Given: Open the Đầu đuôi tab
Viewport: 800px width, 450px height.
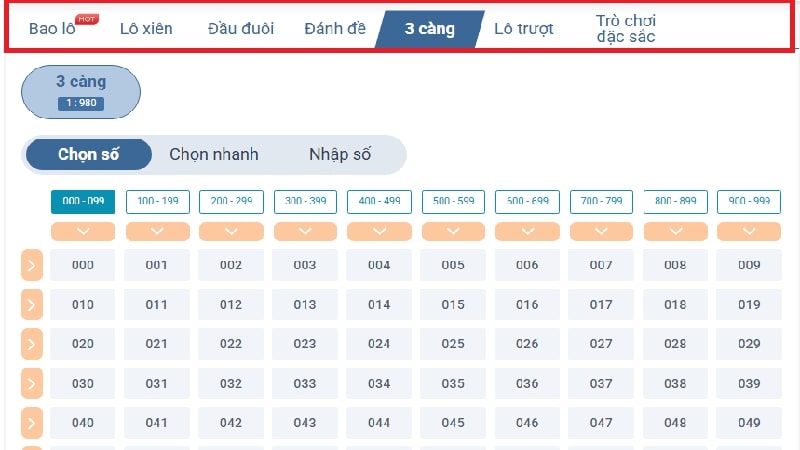Looking at the screenshot, I should tap(241, 28).
